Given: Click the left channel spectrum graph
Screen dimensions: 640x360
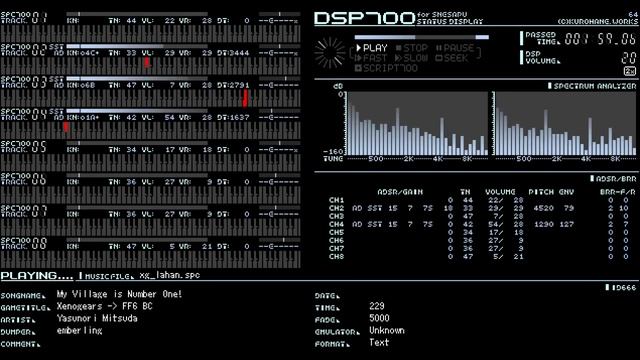Looking at the screenshot, I should tap(416, 123).
